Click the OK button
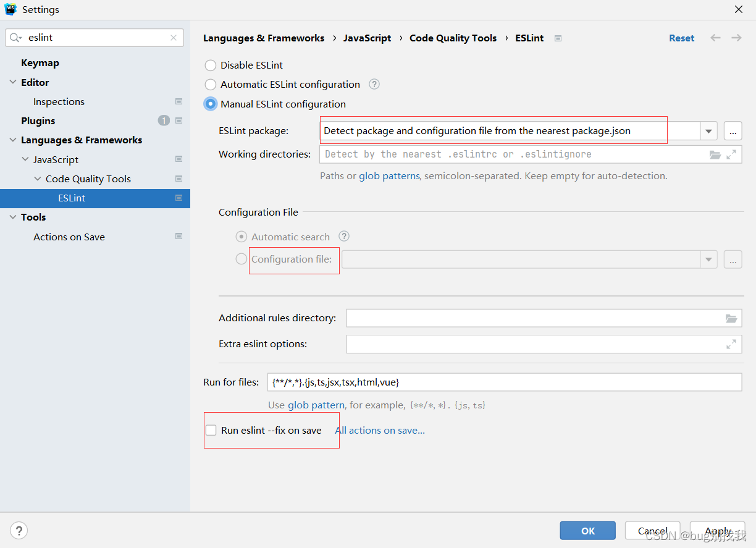Viewport: 756px width, 548px height. coord(588,531)
